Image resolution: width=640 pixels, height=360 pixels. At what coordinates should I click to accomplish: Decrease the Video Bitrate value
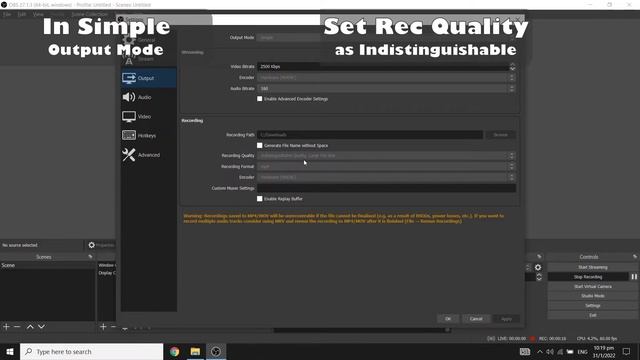[512, 69]
